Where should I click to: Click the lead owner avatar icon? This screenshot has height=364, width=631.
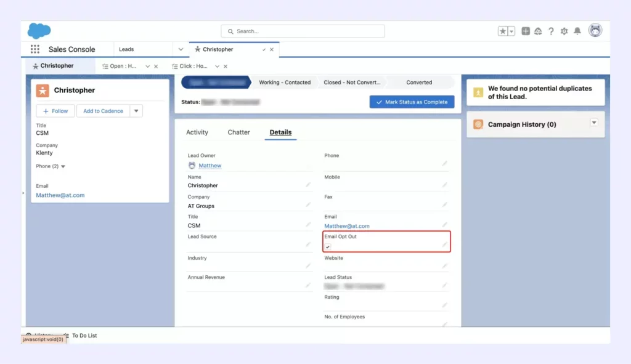pyautogui.click(x=192, y=165)
